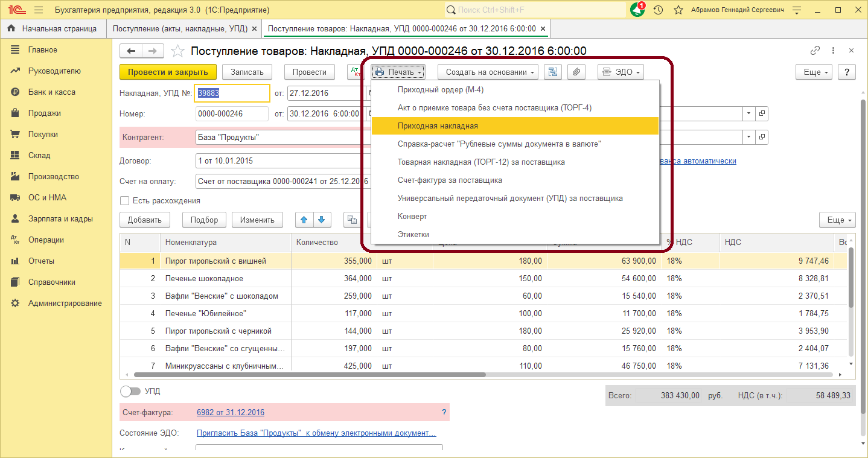Click the paperclip attached files icon
This screenshot has height=458, width=868.
(x=576, y=72)
